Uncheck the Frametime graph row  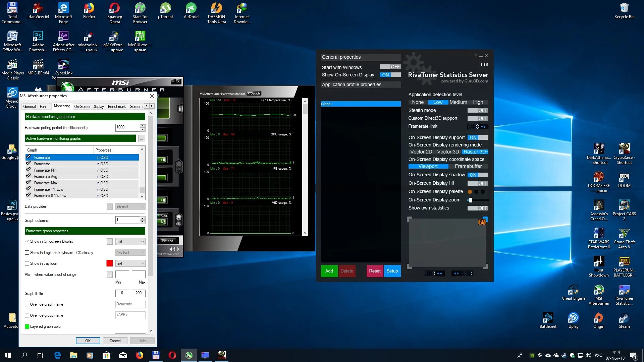point(28,164)
